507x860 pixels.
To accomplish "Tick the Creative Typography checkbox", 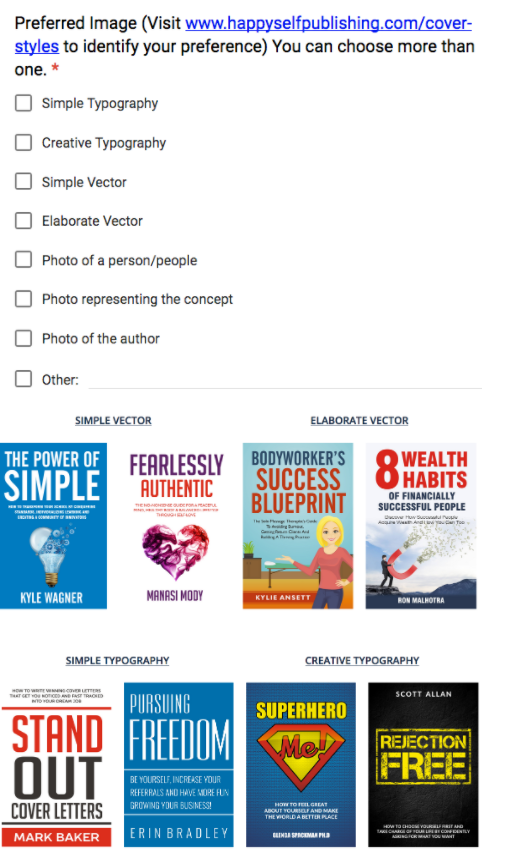I will pyautogui.click(x=24, y=143).
